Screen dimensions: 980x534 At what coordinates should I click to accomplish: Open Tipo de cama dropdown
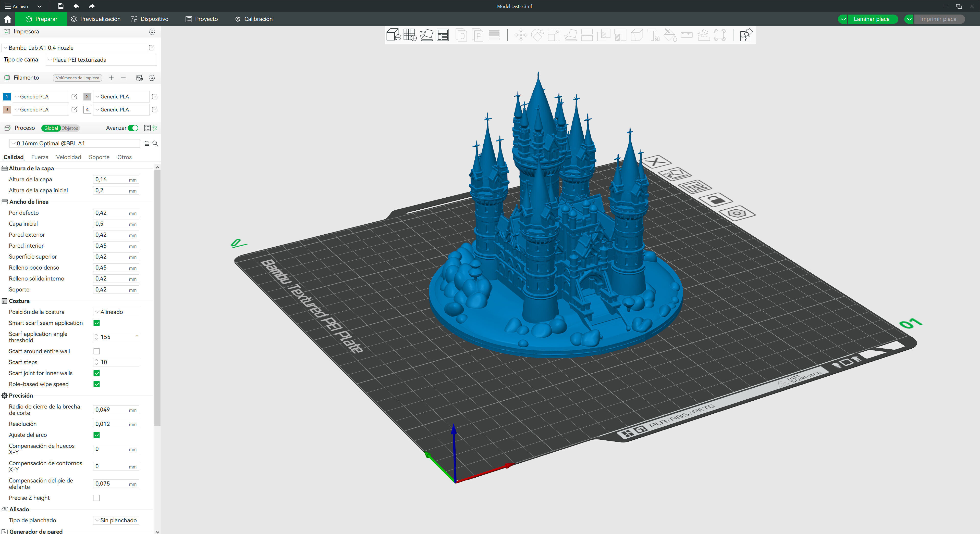[101, 60]
